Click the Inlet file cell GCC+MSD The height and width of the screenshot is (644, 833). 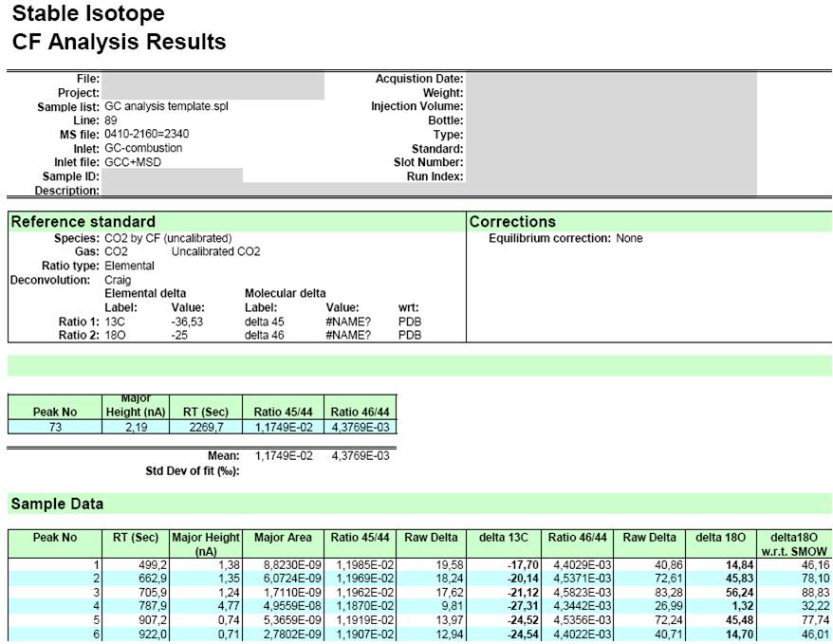(133, 162)
